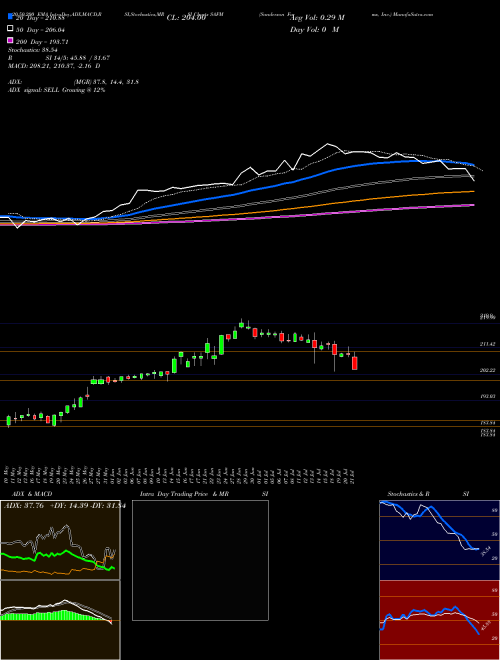Click the last red candlestick on chart
The width and height of the screenshot is (500, 660).
(x=355, y=363)
